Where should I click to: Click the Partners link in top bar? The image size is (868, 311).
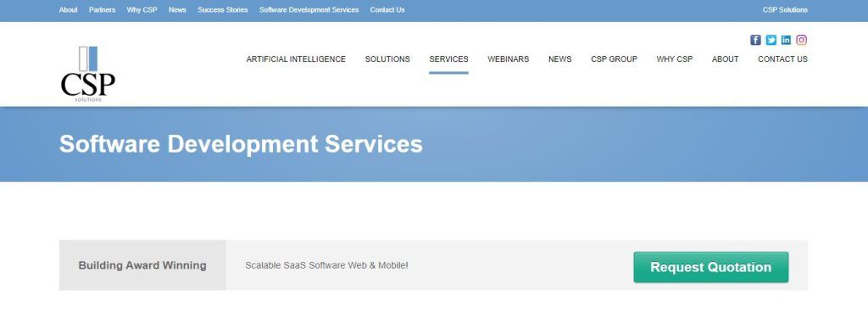[102, 10]
